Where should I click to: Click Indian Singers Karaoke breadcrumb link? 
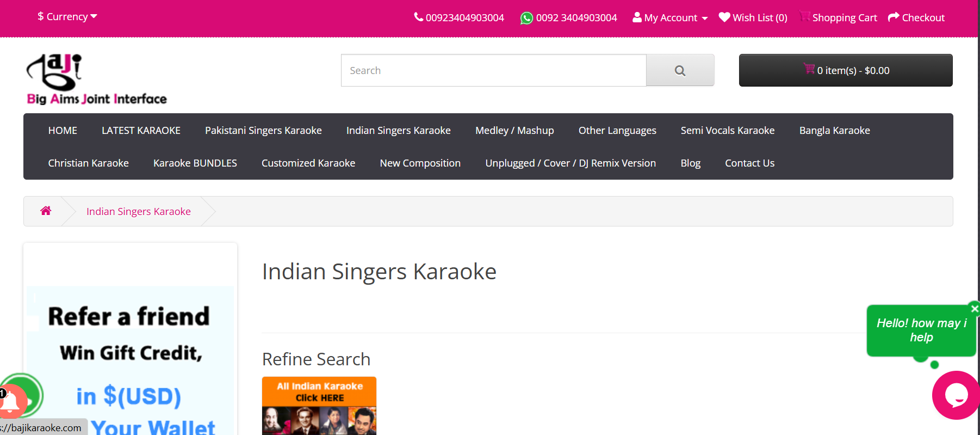tap(139, 212)
